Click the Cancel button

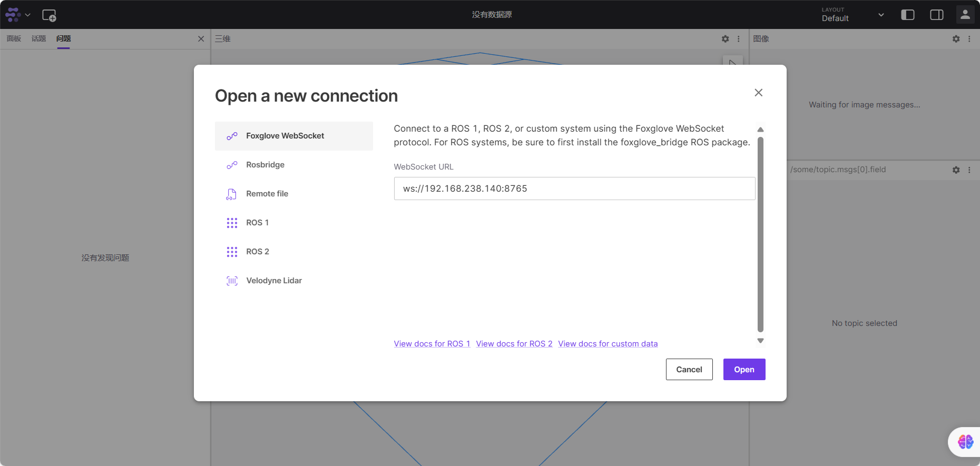[689, 370]
